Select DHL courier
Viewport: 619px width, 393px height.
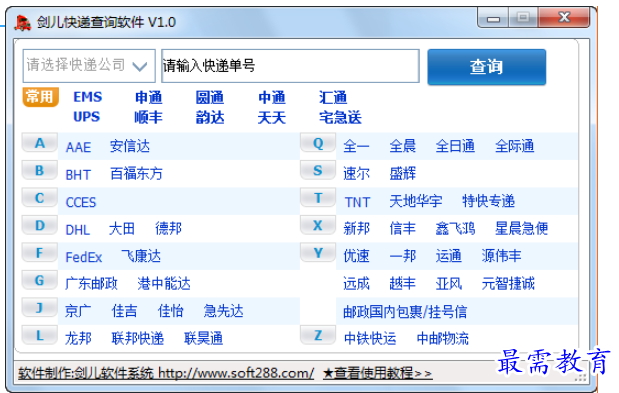[x=78, y=230]
